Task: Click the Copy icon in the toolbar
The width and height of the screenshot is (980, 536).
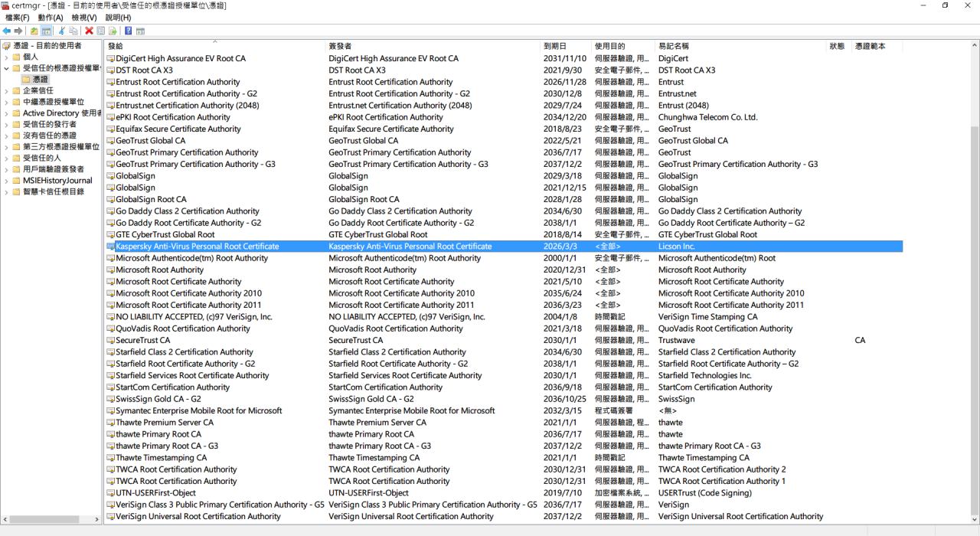Action: (73, 31)
